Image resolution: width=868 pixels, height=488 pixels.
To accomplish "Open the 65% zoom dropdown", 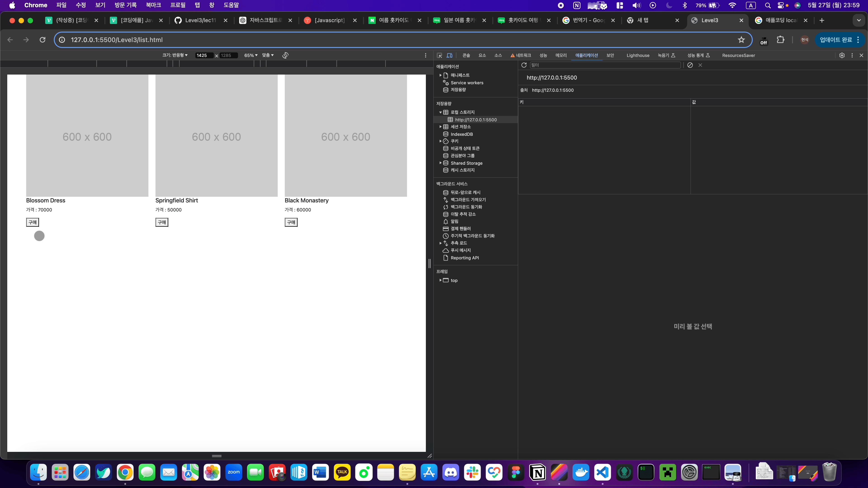I will pos(251,55).
